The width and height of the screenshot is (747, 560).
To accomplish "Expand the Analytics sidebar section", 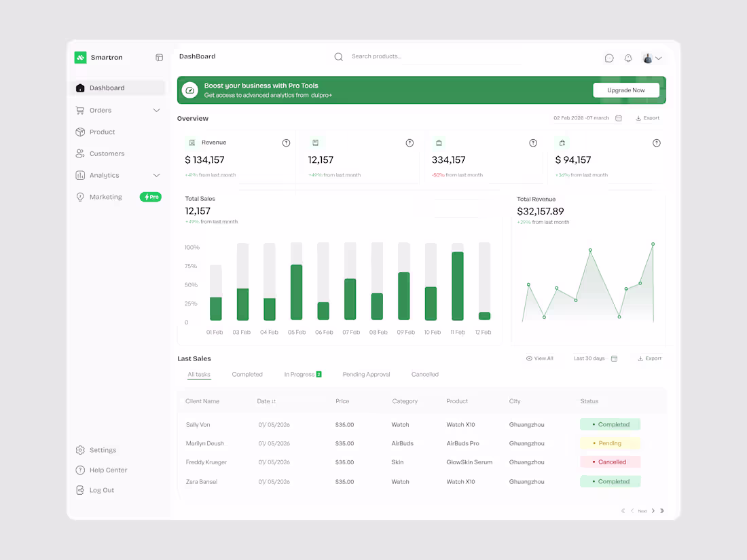I will pos(157,175).
